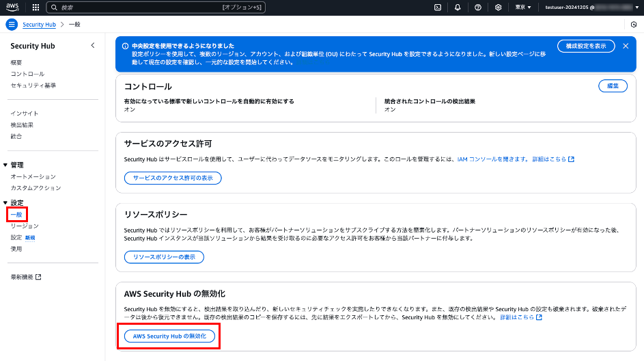This screenshot has width=644, height=361.
Task: Open セキュリティ基準 in the sidebar
Action: (33, 85)
